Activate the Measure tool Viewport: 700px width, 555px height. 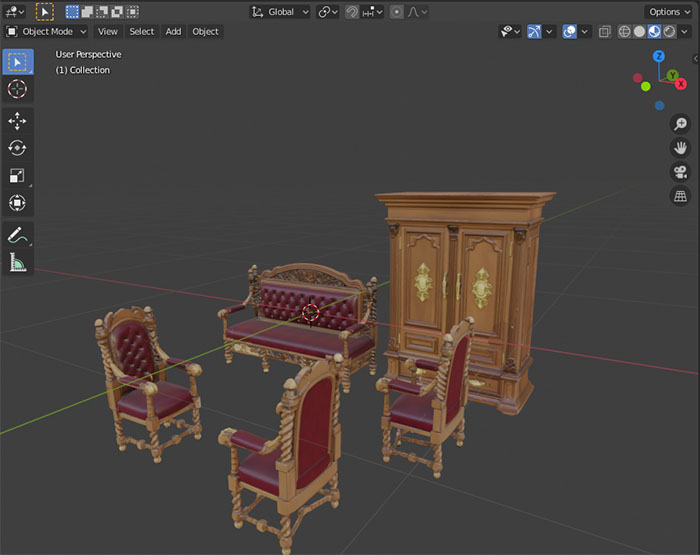click(x=18, y=262)
